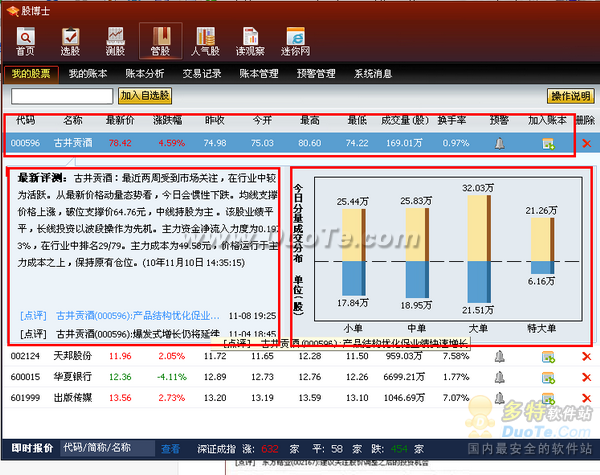600x475 pixels.
Task: Focus the 代码/简称/名称 quote input field
Action: pyautogui.click(x=108, y=448)
